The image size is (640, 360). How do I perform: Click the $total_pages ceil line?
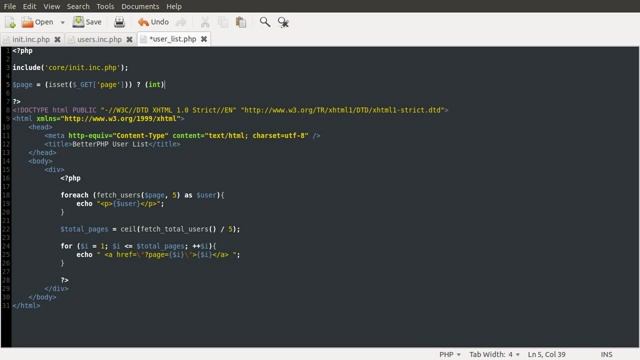[150, 229]
